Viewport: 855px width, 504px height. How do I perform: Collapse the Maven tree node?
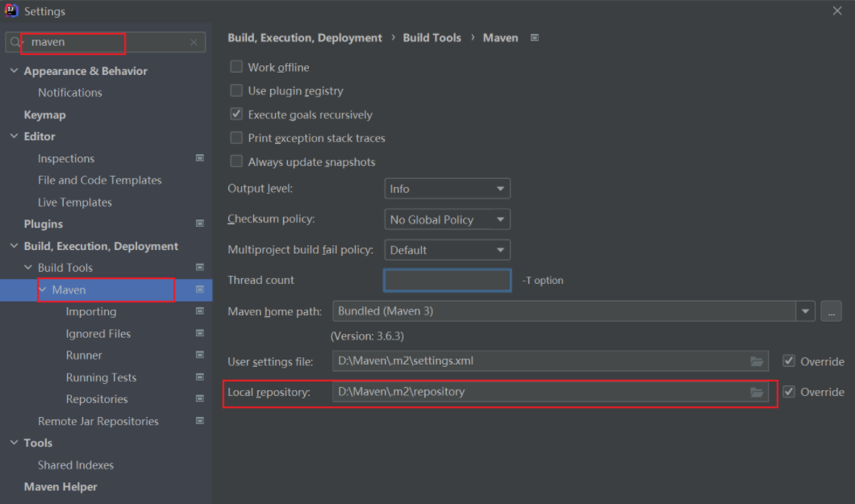43,289
